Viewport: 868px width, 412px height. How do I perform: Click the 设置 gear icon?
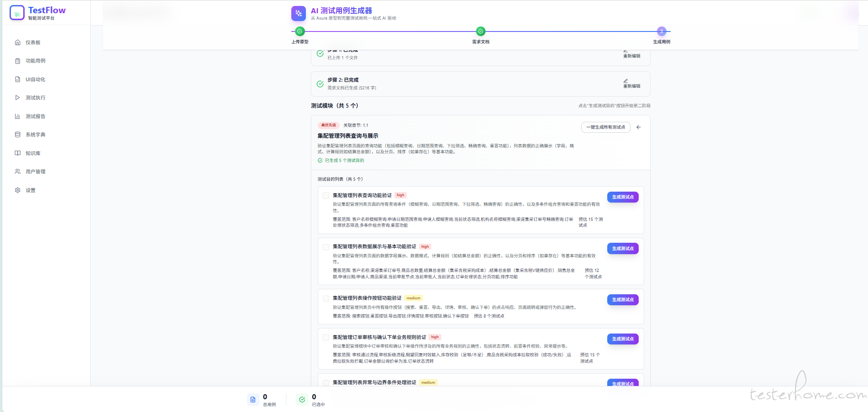[x=18, y=190]
